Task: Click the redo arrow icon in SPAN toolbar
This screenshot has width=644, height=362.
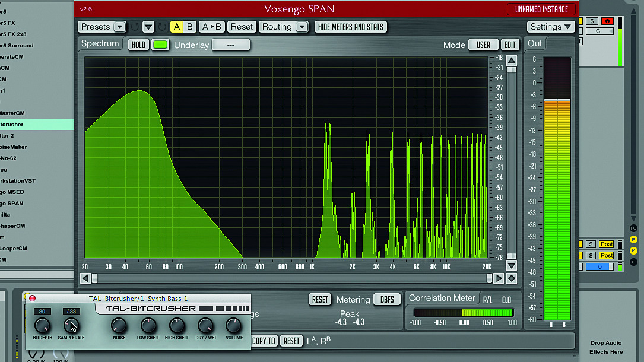Action: coord(162,27)
